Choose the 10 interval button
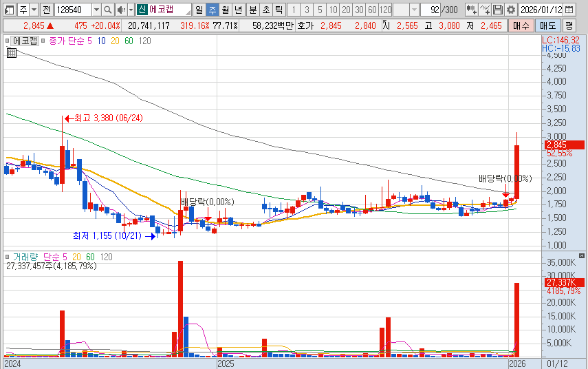This screenshot has height=369, width=588. point(333,10)
